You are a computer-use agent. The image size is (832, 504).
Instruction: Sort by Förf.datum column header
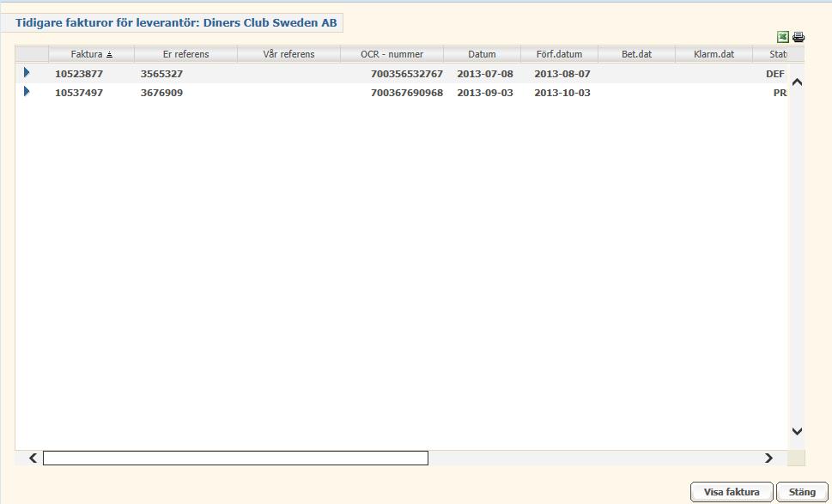[x=559, y=54]
